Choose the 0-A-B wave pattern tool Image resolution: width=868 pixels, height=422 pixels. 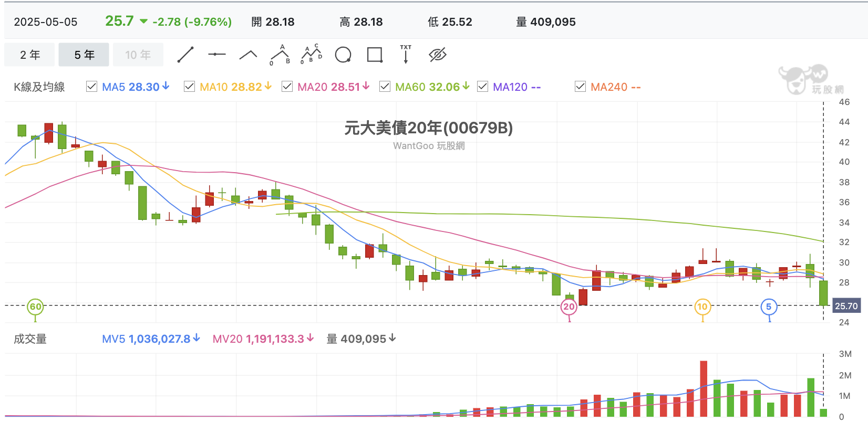[x=280, y=55]
